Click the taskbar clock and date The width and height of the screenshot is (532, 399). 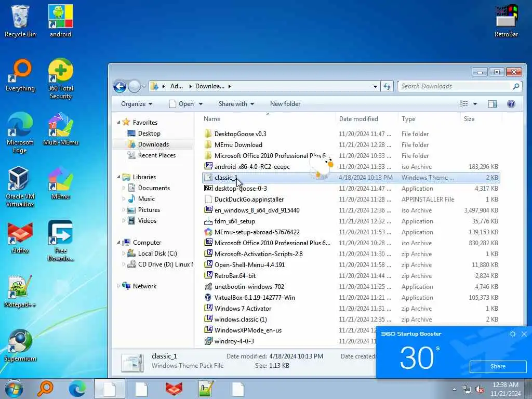(505, 389)
